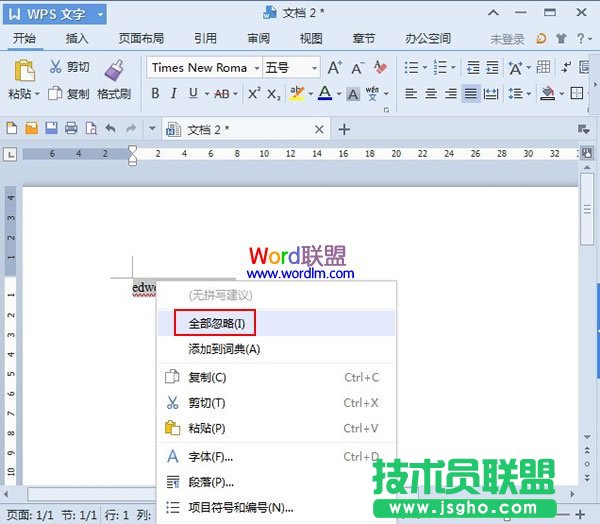Open the 页面布局 ribbon tab
The width and height of the screenshot is (600, 524).
141,39
